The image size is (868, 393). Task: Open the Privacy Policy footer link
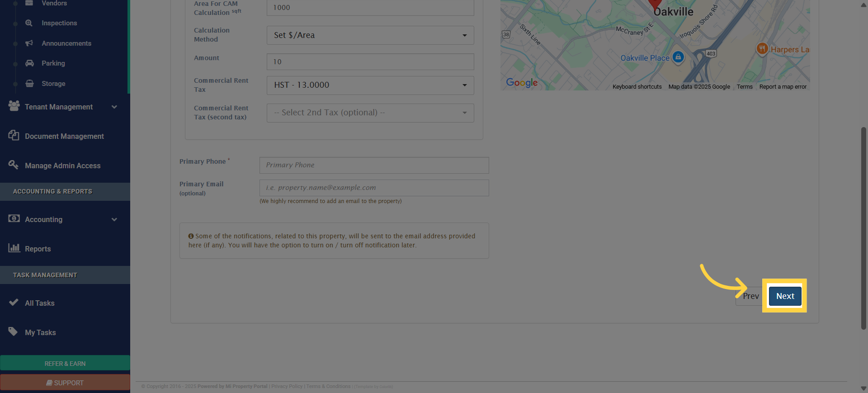(x=287, y=387)
